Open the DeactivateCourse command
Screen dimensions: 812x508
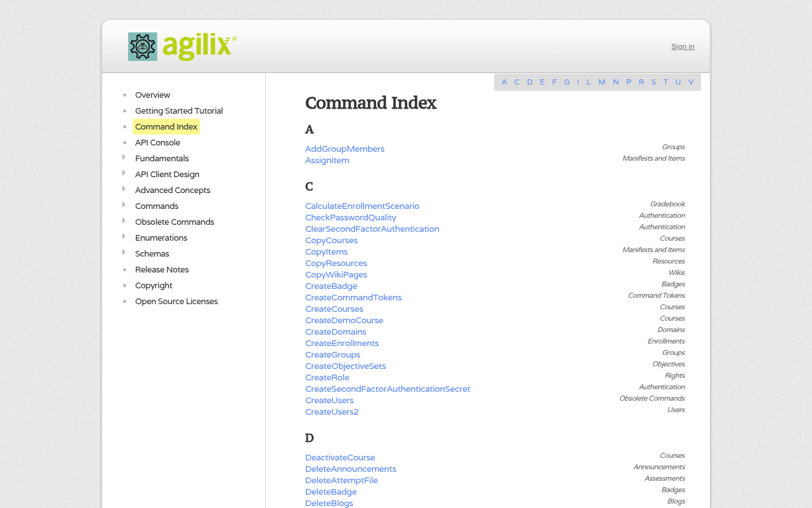[340, 457]
